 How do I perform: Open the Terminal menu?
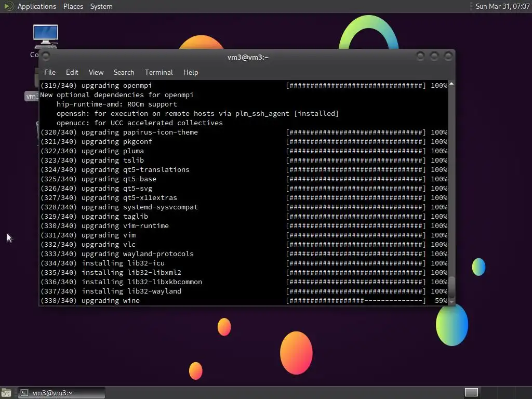click(159, 72)
